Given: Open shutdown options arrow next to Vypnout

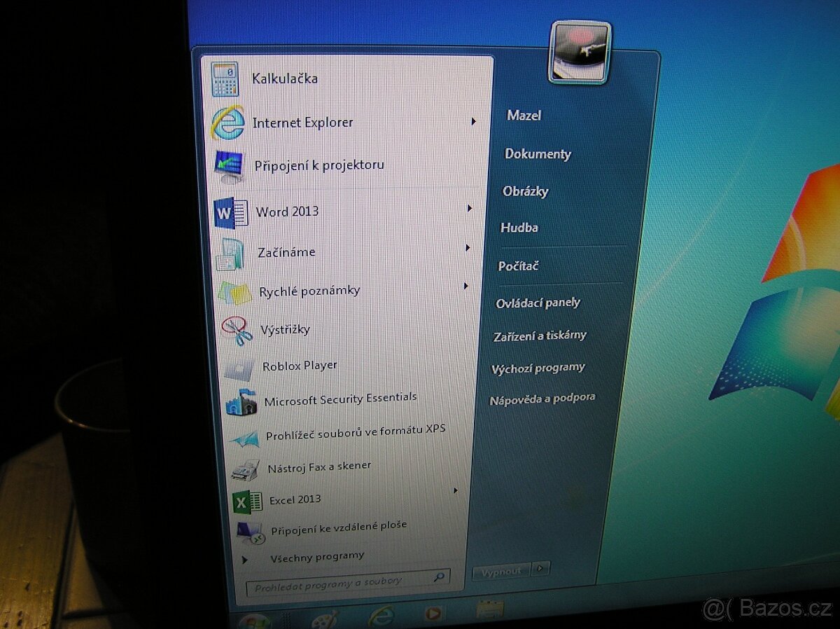Looking at the screenshot, I should point(540,569).
